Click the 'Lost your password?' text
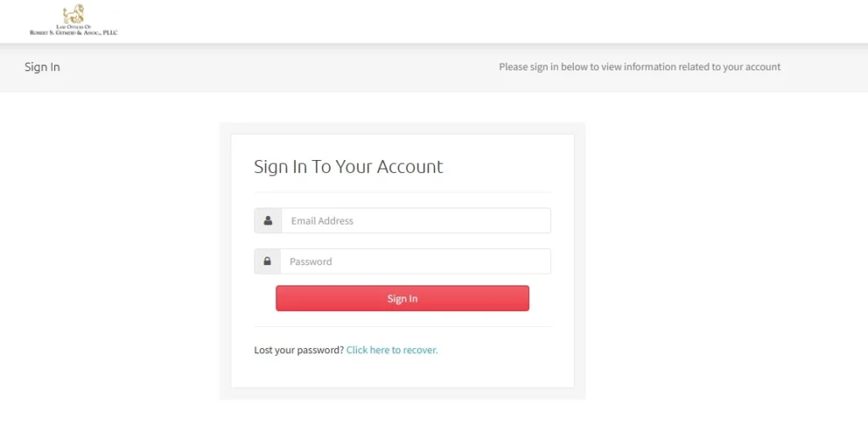868x438 pixels. coord(299,350)
